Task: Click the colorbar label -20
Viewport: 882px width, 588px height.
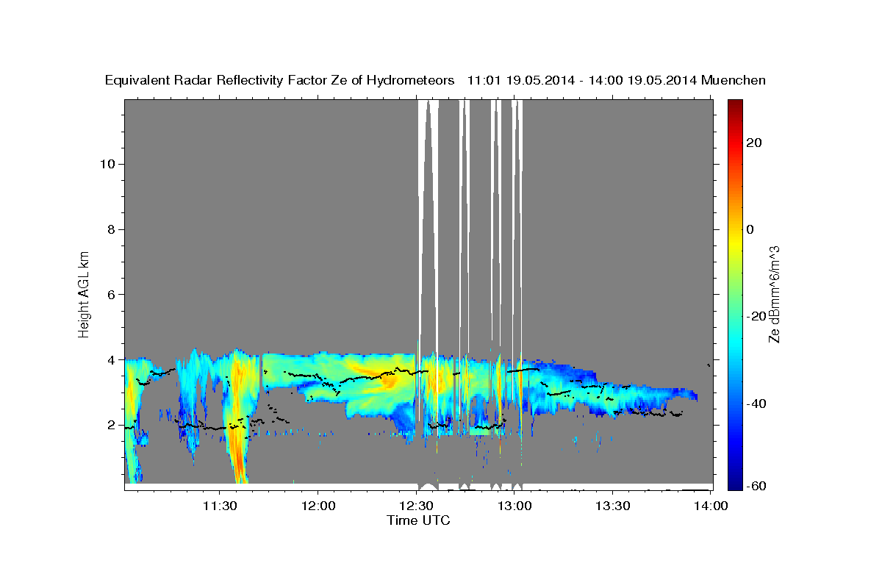Action: pos(756,316)
